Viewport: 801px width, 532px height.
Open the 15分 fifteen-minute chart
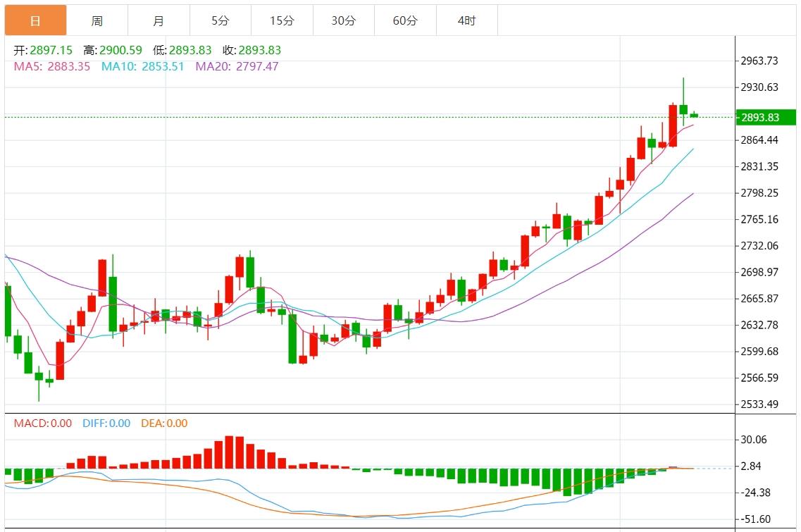point(282,20)
